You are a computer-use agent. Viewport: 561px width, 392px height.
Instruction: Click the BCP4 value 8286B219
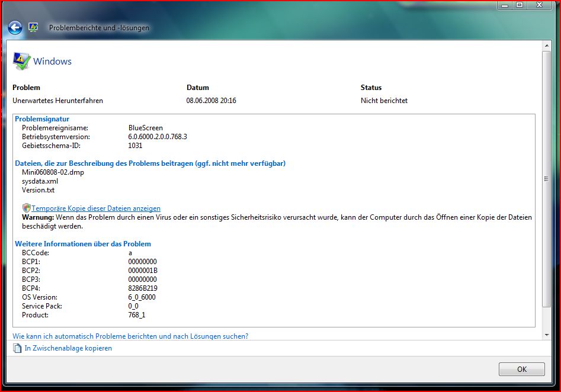tap(143, 288)
